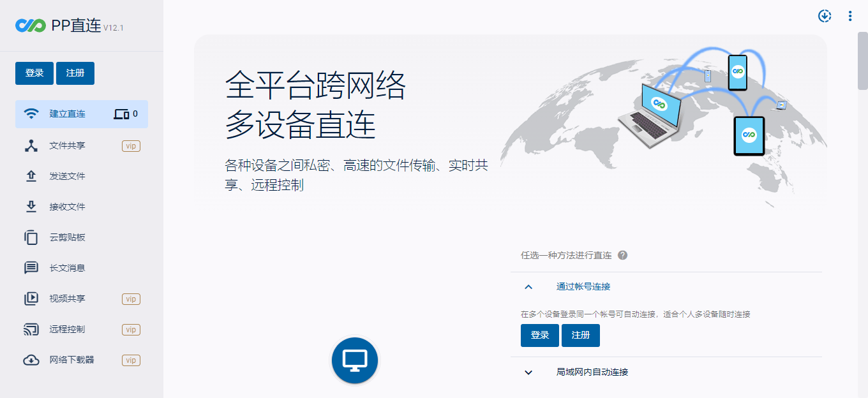Click the 长文消息 message icon
Screen dimensions: 868x398
pyautogui.click(x=31, y=268)
